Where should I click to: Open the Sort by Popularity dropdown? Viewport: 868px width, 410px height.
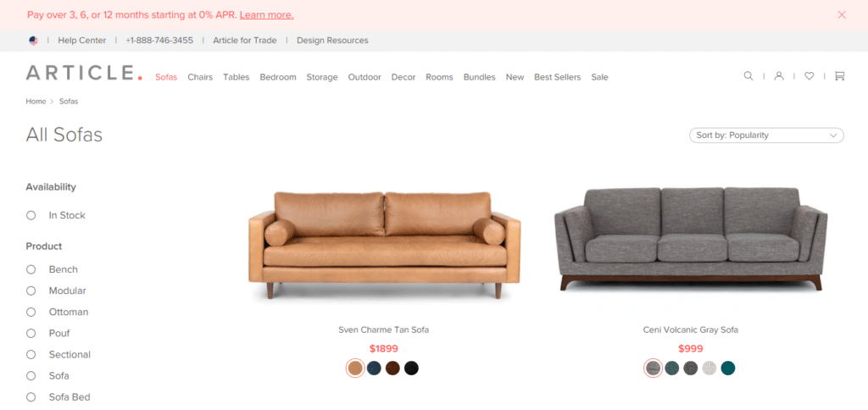tap(766, 136)
